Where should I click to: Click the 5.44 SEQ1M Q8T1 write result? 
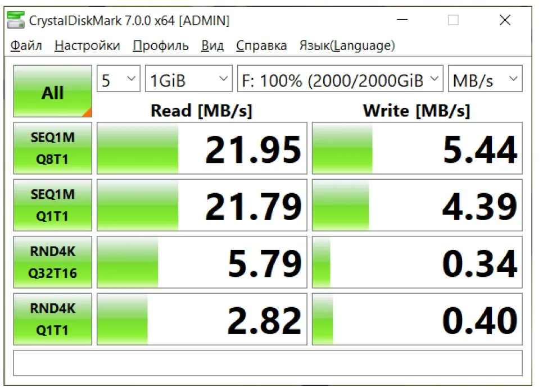(x=417, y=148)
